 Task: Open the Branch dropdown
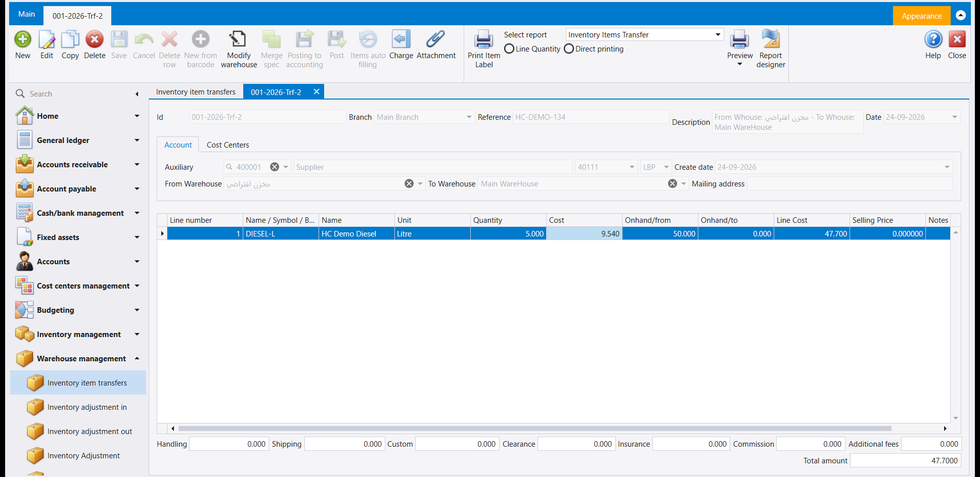469,117
